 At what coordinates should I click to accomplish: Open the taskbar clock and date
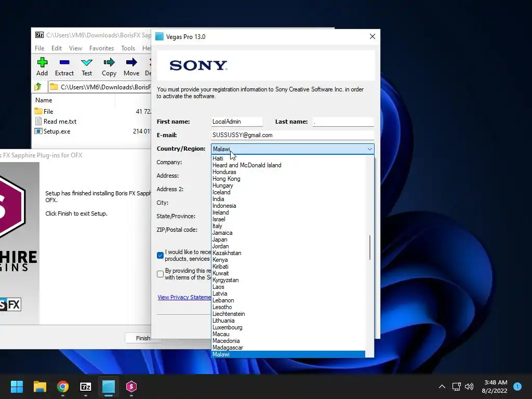click(x=495, y=387)
